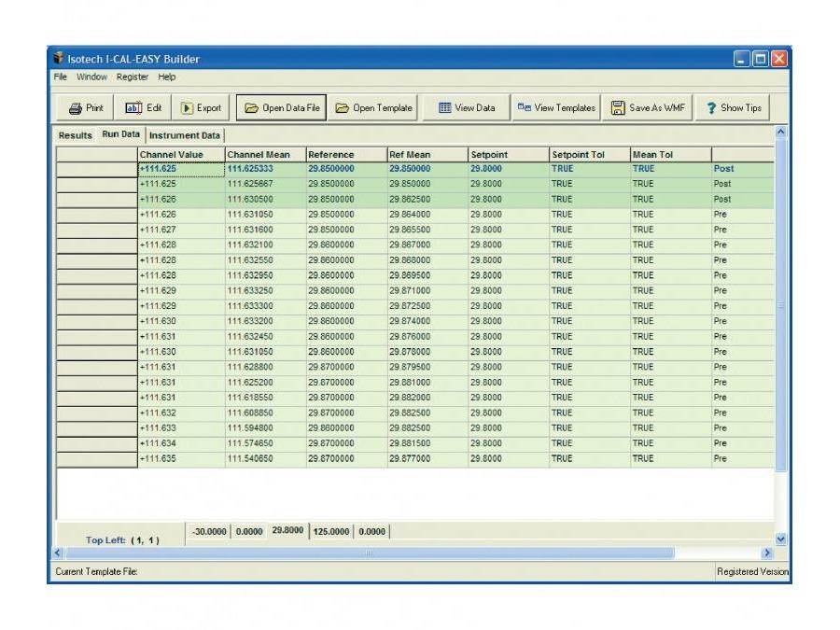This screenshot has height=630, width=840.
Task: Click the Isotech app icon in title bar
Action: point(58,58)
